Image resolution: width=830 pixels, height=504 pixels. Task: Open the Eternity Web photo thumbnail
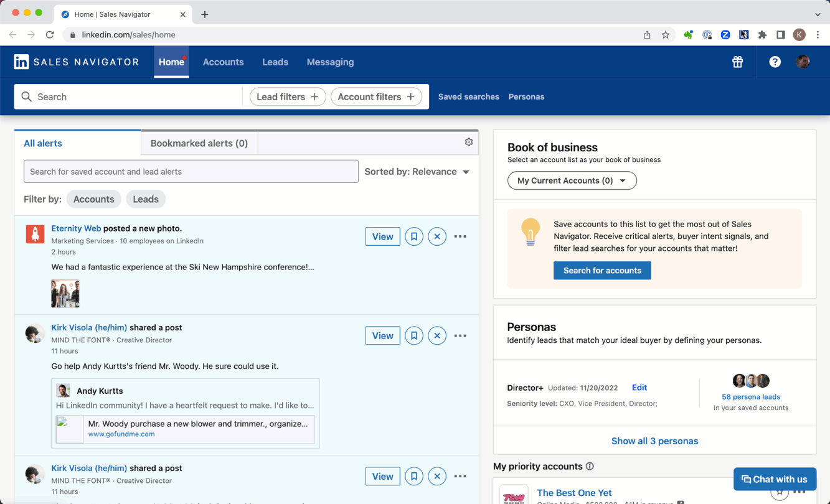(x=65, y=293)
